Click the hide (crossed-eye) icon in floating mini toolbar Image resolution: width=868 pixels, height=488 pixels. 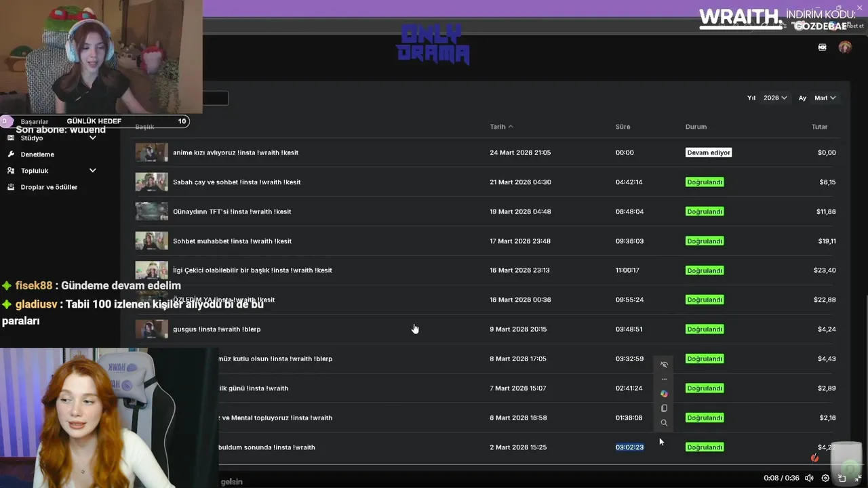(664, 365)
